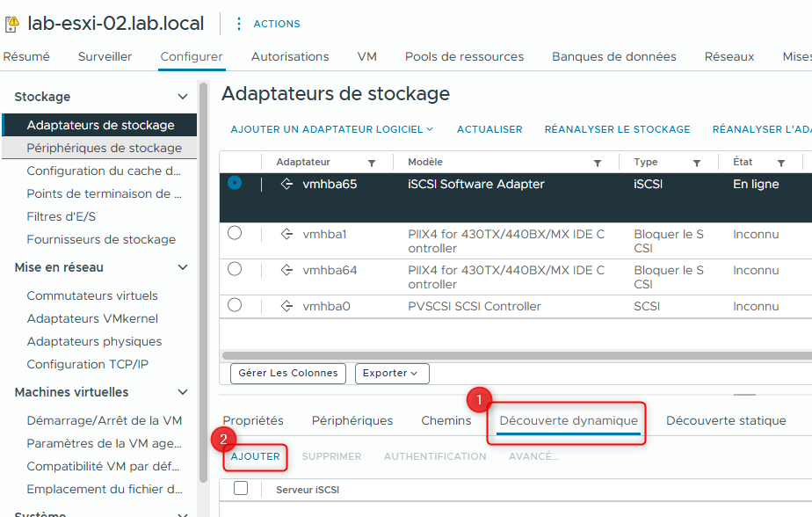Image resolution: width=812 pixels, height=517 pixels.
Task: Open the filter icon on Type column
Action: tap(698, 163)
